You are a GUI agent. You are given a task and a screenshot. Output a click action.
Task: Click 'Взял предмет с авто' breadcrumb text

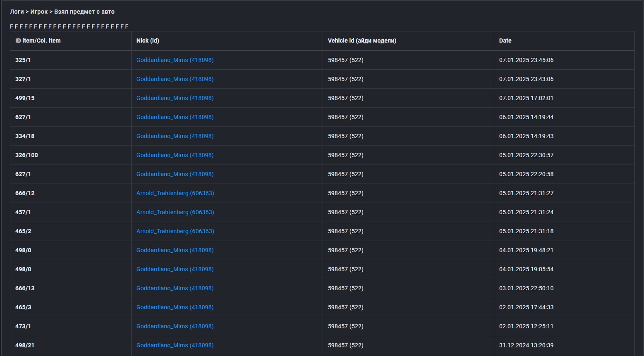point(84,12)
